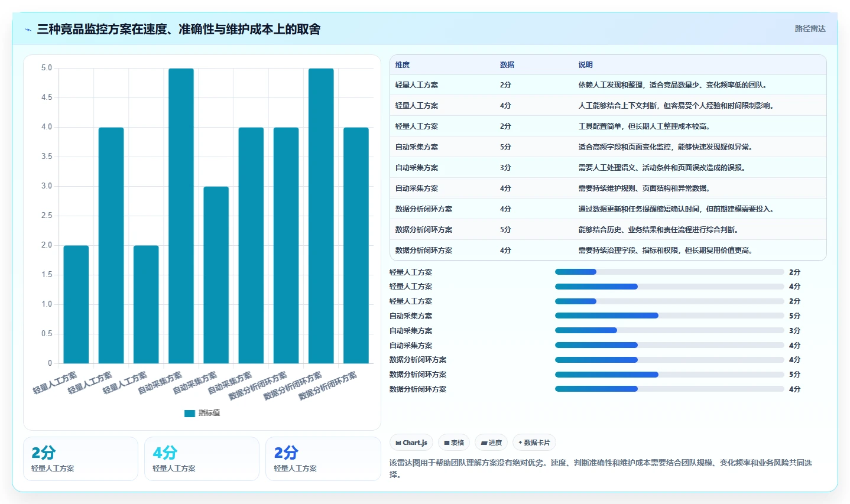The image size is (850, 504).
Task: Click the 进度 tag chip
Action: point(491,443)
